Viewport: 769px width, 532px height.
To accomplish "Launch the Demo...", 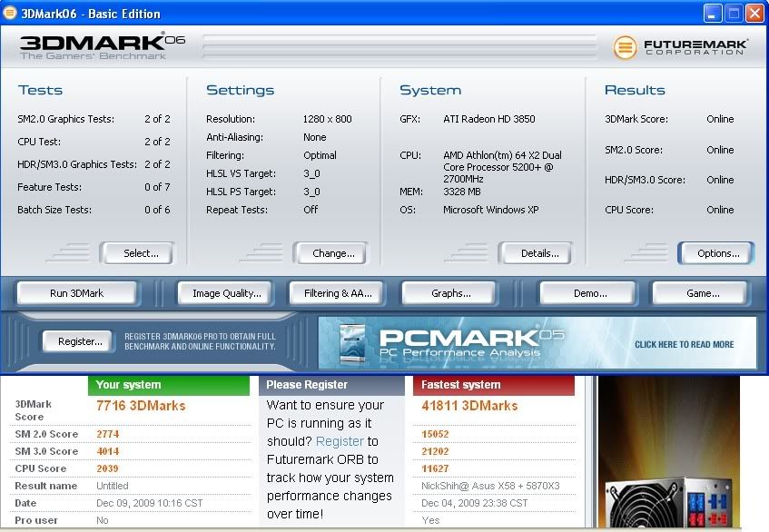I will click(588, 293).
